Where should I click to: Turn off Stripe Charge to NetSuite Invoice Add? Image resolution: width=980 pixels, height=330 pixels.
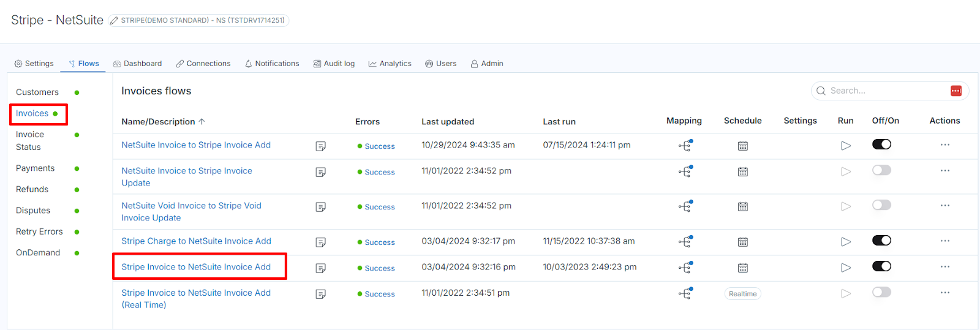click(881, 241)
